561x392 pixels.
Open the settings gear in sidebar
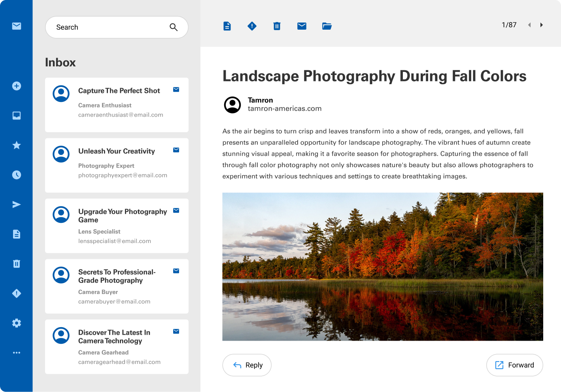point(17,323)
